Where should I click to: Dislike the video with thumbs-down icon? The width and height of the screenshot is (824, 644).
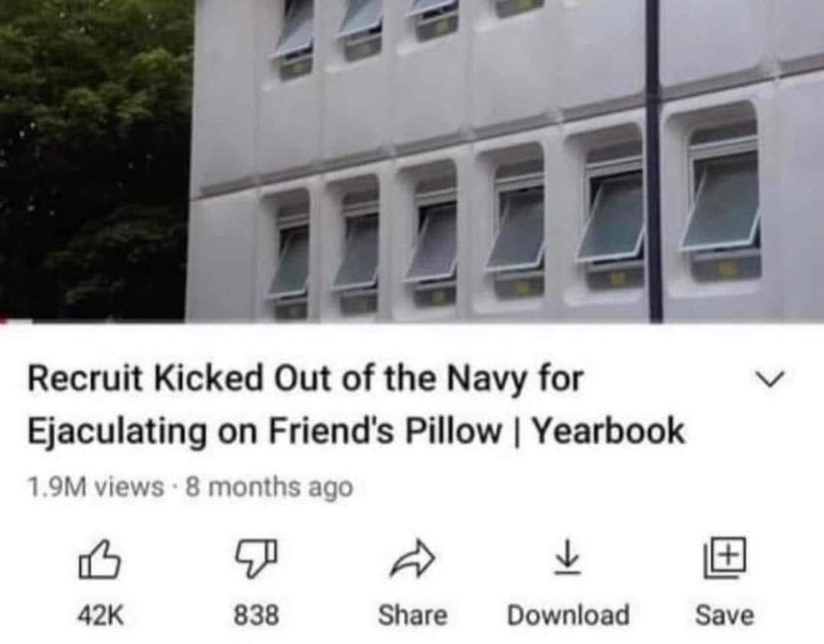click(256, 559)
